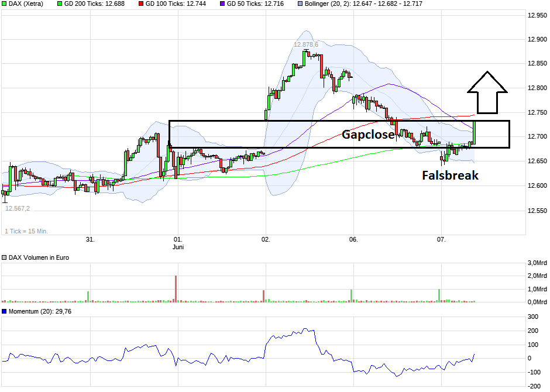Select the 'GD 200 Ticks: 12.688' legend label

94,4
